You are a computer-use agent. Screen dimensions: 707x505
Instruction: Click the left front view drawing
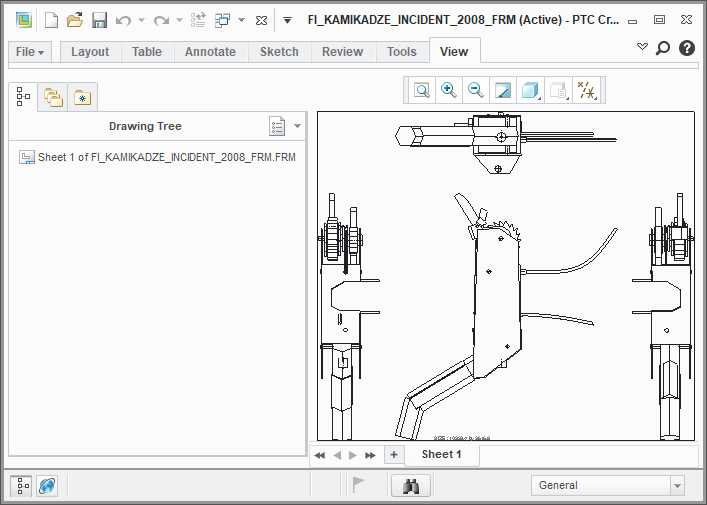(349, 316)
